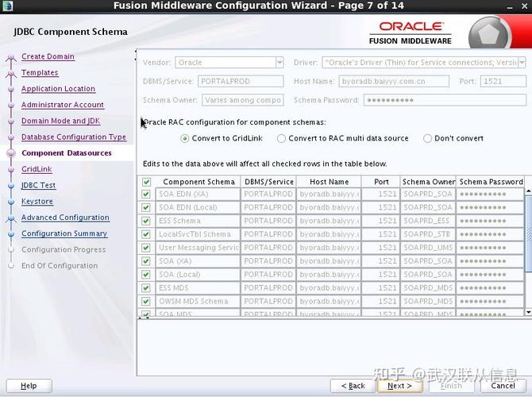Click the Host Name input field

(x=394, y=82)
